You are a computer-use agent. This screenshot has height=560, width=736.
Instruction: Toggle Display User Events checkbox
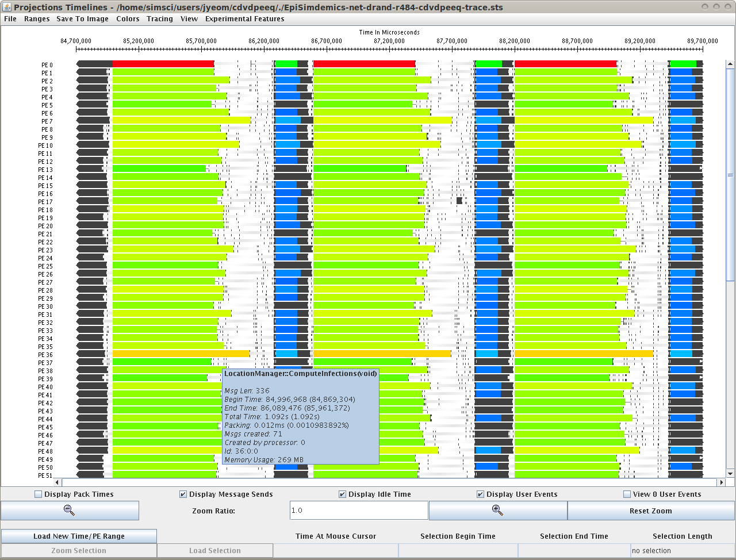(x=481, y=494)
